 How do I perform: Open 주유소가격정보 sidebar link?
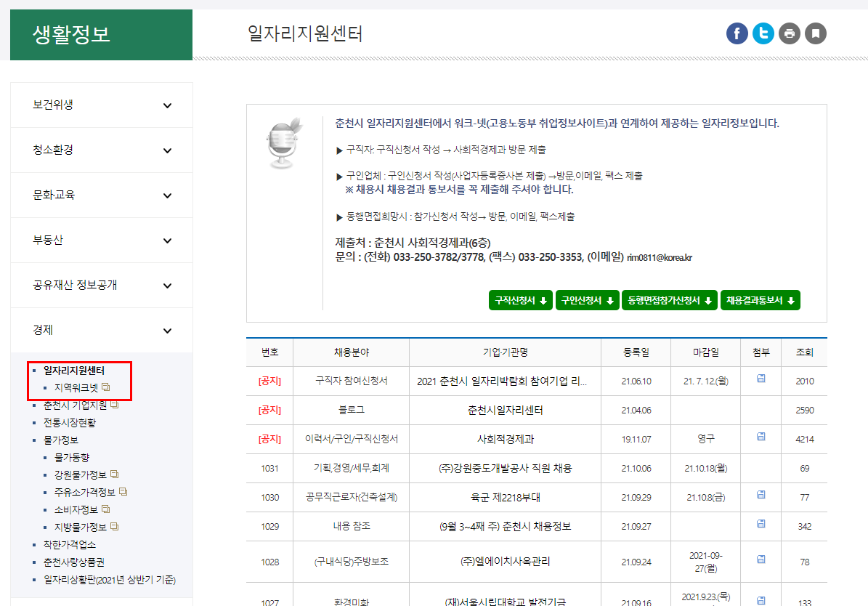point(85,492)
